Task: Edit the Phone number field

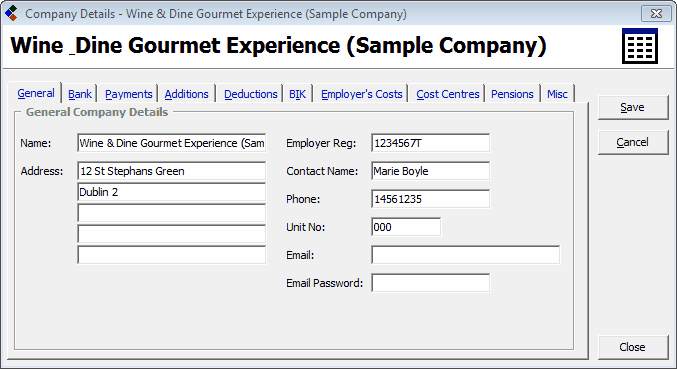Action: click(x=430, y=199)
